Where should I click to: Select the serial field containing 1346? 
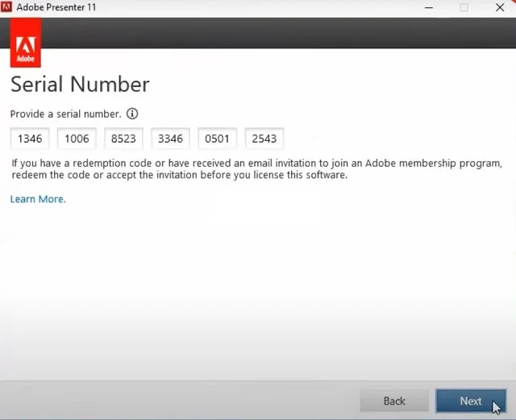tap(30, 139)
